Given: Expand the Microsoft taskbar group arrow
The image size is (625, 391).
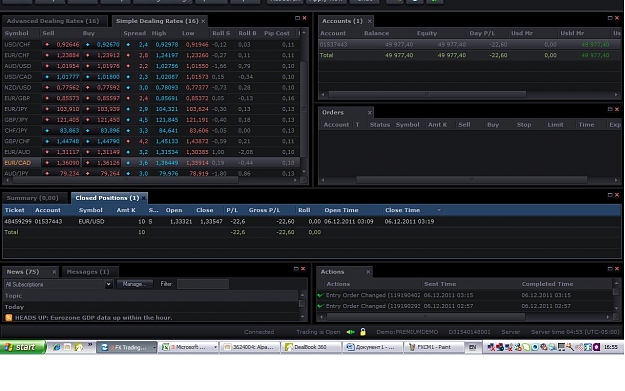Looking at the screenshot, I should (215, 348).
